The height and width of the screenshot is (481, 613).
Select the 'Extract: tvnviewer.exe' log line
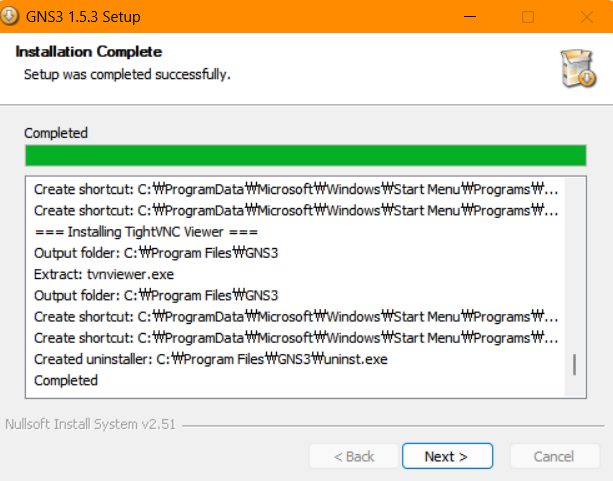click(104, 275)
